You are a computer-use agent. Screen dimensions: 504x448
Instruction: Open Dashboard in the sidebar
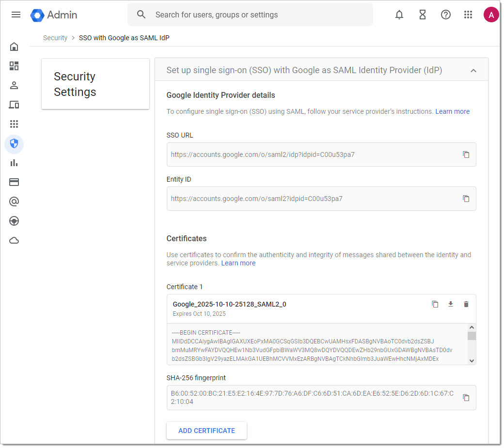click(x=14, y=66)
